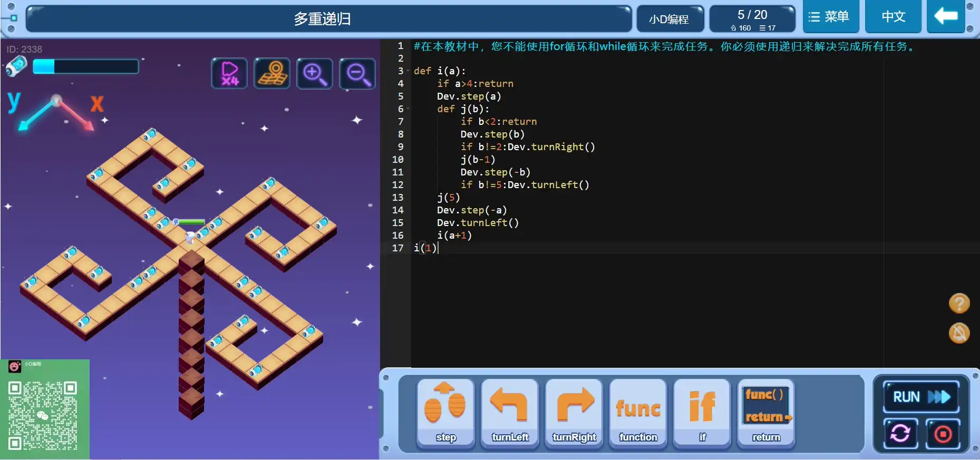Toggle the x4 speed playback icon
Image resolution: width=980 pixels, height=460 pixels.
tap(229, 73)
